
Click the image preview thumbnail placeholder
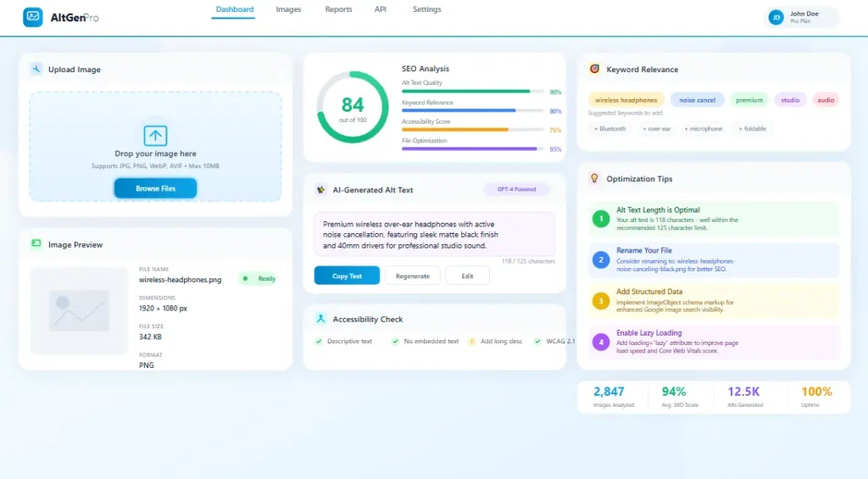point(79,311)
